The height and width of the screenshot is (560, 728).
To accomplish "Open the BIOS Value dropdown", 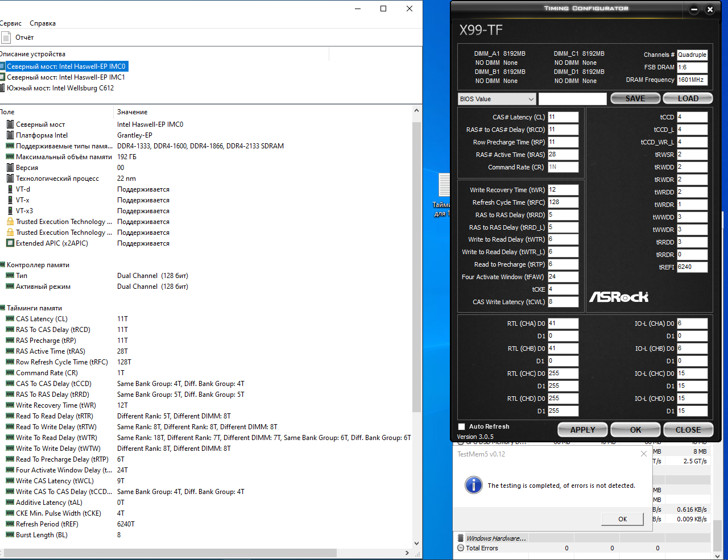I will coord(497,99).
